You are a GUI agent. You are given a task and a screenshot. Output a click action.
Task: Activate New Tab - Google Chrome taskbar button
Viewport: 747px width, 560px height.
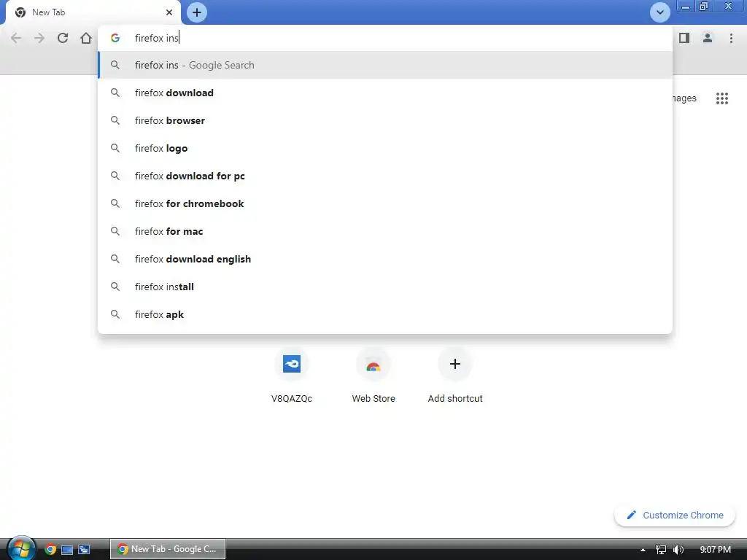click(168, 549)
